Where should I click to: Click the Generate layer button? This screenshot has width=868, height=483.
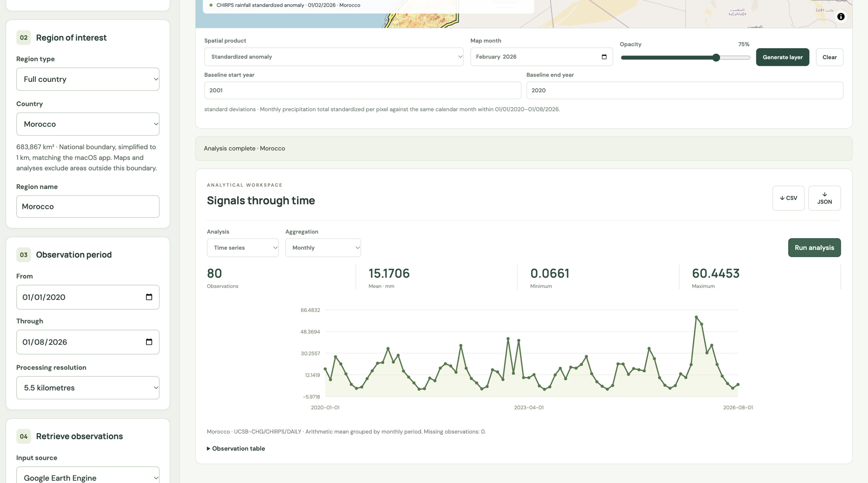click(x=782, y=57)
